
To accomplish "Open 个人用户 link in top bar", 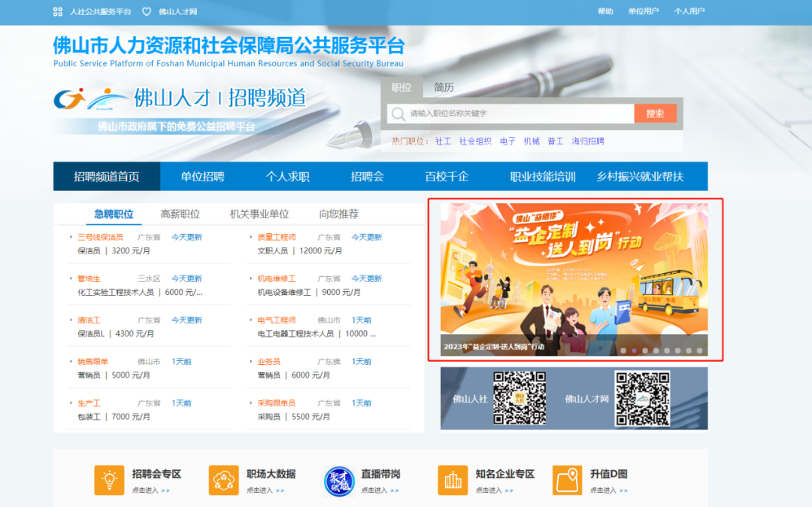I will 689,11.
